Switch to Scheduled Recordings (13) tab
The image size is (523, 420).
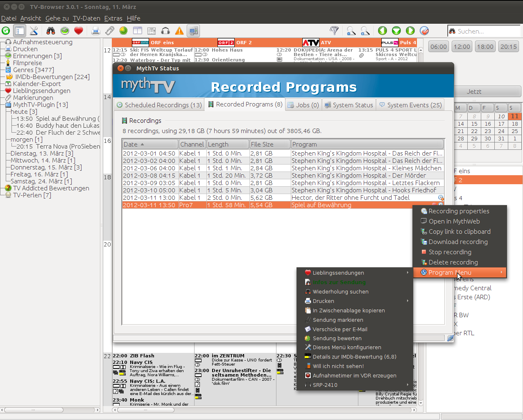click(x=159, y=105)
